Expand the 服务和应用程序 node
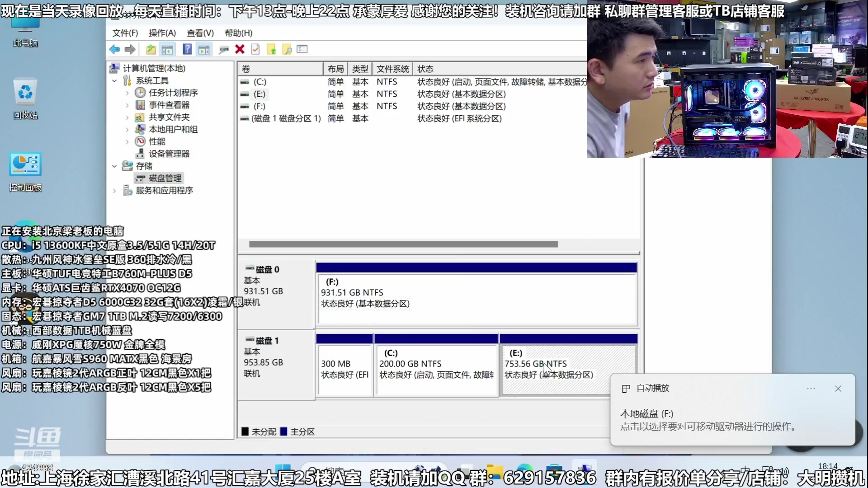 [114, 190]
